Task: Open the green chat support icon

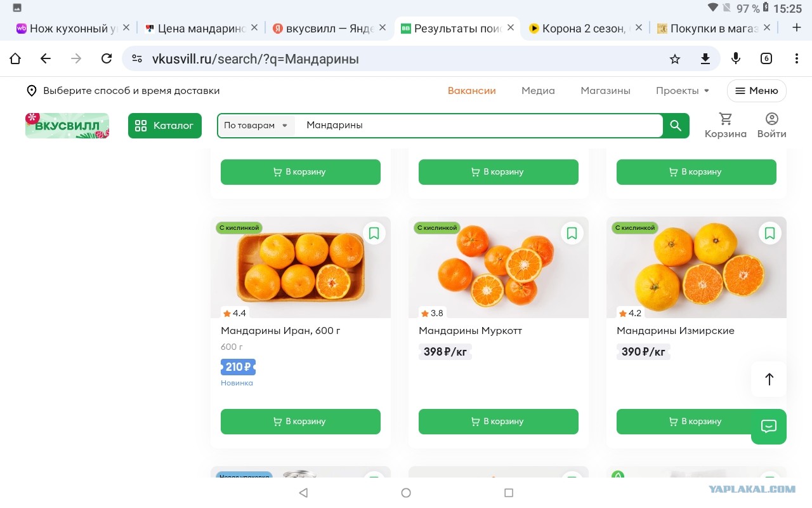Action: [x=769, y=427]
